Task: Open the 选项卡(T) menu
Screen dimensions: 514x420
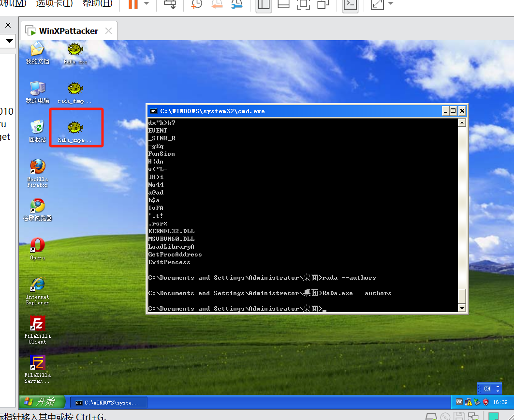Action: (x=55, y=3)
